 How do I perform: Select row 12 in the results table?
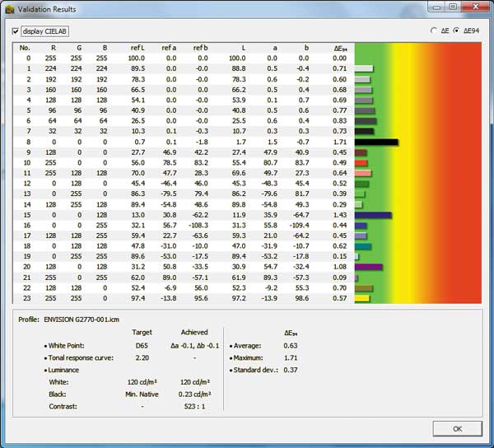point(27,184)
